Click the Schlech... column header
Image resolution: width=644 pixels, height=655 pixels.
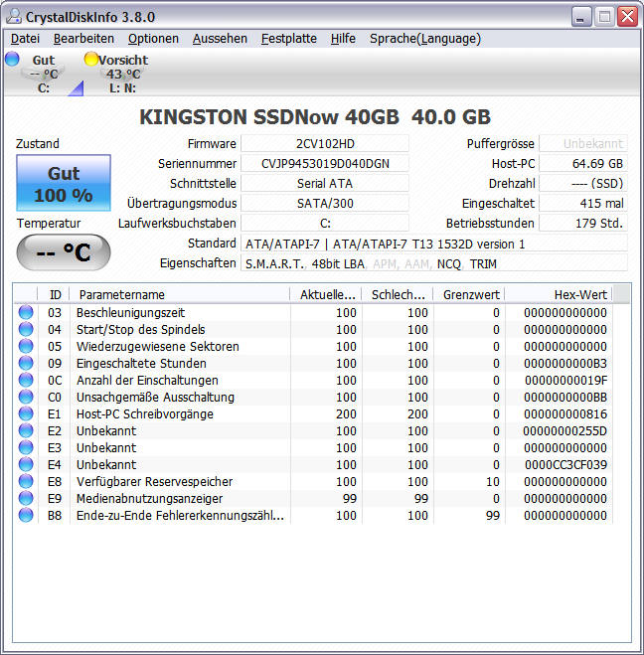click(398, 295)
